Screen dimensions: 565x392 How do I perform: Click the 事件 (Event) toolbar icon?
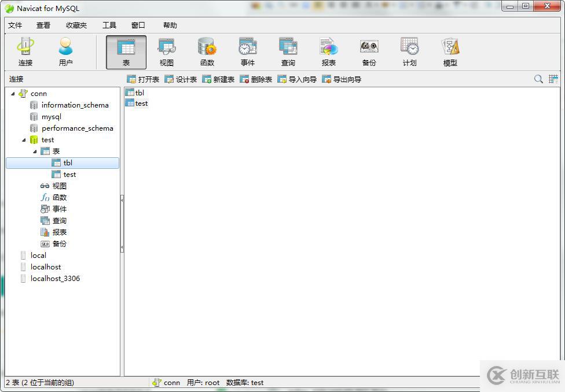pyautogui.click(x=248, y=52)
